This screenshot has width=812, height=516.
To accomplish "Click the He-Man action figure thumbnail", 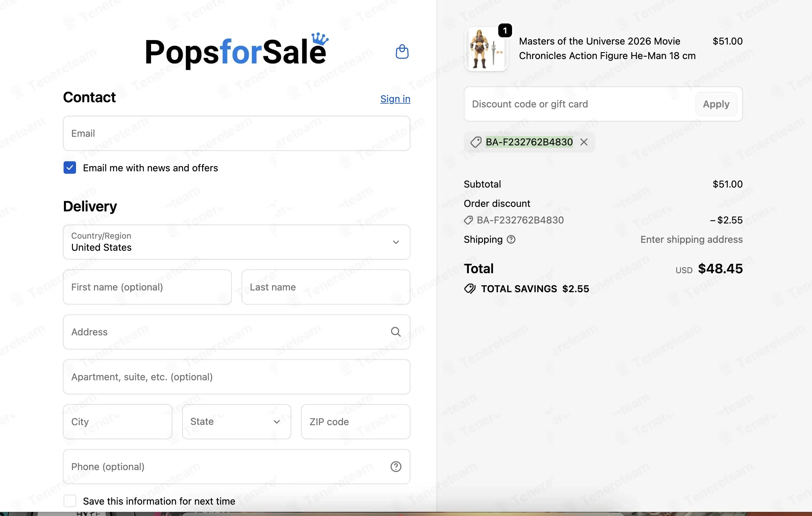I will [486, 49].
